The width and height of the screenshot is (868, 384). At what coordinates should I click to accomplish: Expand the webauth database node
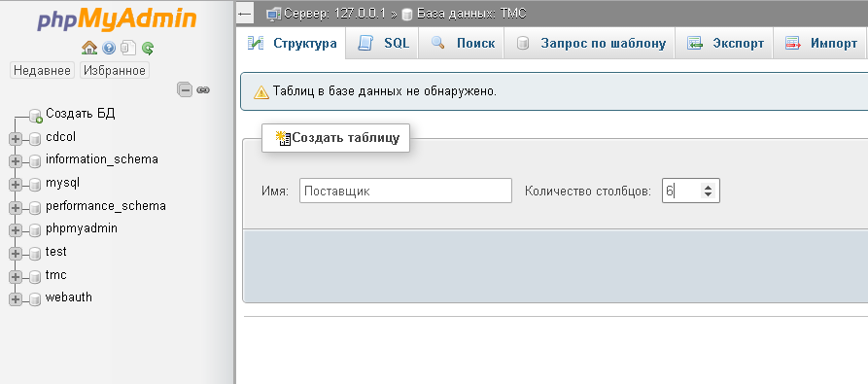[16, 299]
